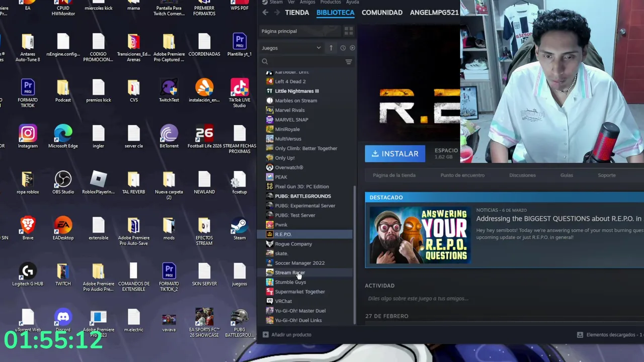
Task: Click the INSTALAR button for R.E.P.O.
Action: 395,154
